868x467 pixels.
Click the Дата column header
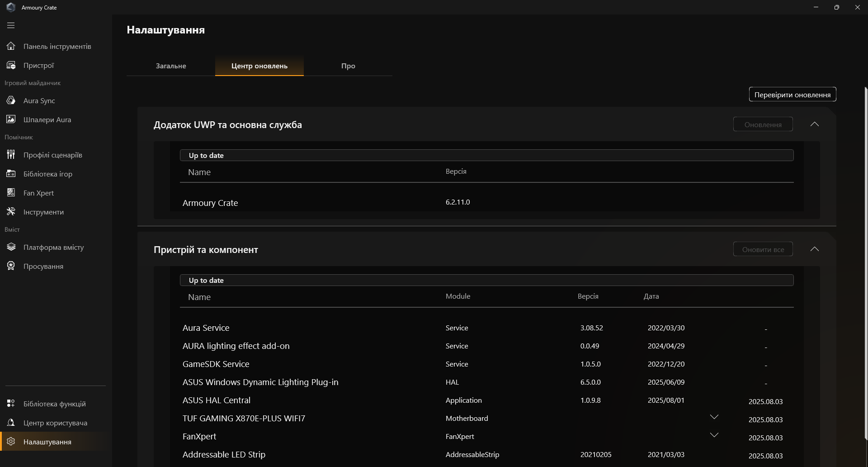tap(651, 296)
